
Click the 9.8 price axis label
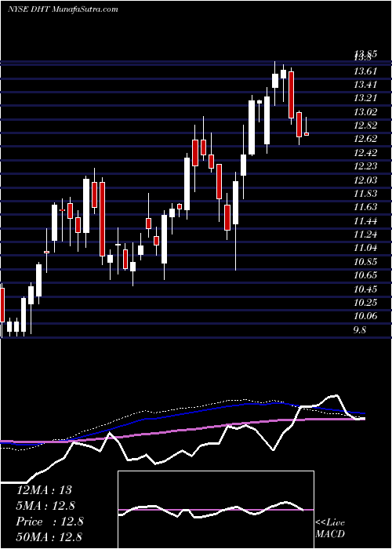coord(360,330)
